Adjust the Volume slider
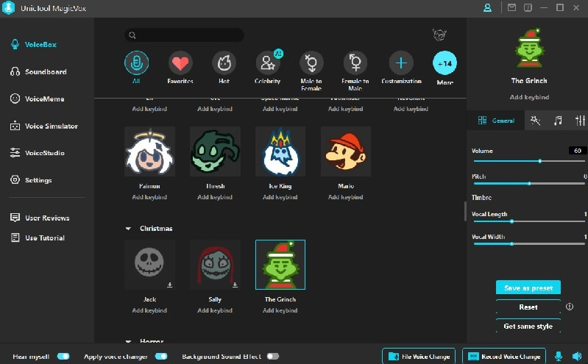 (539, 160)
